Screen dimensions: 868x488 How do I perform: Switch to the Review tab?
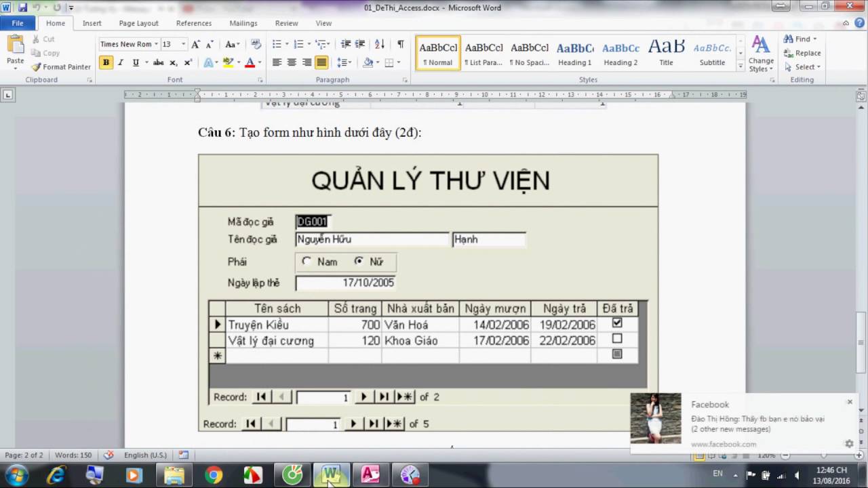[x=286, y=23]
